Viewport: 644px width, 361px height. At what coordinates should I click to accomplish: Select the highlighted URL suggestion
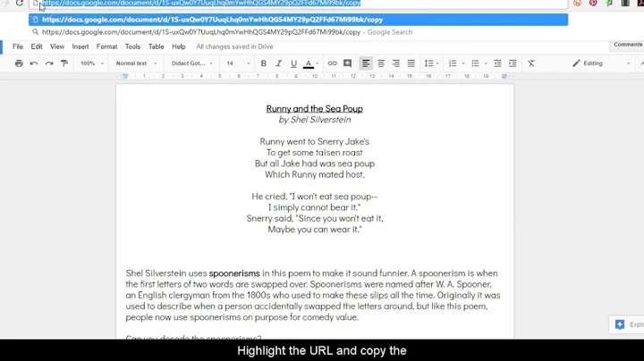point(298,20)
